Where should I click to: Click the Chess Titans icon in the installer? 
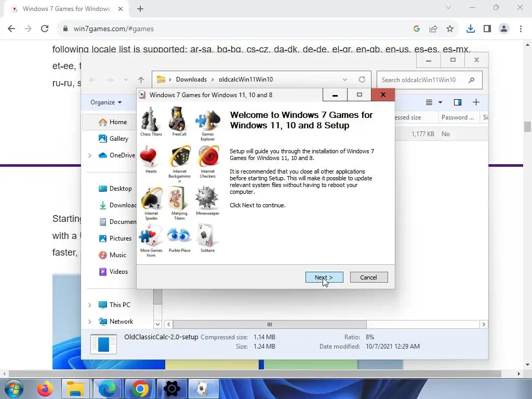tap(151, 119)
